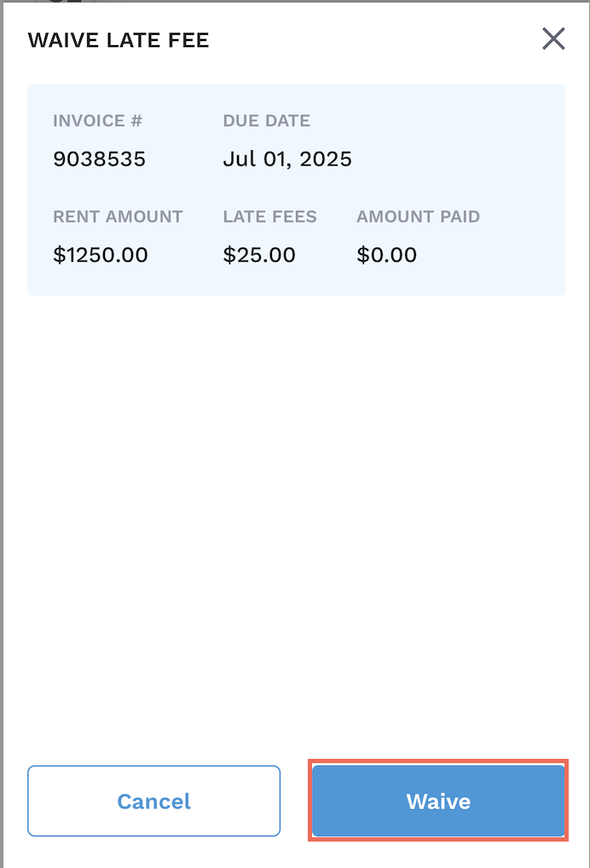
Task: Click empty card area right of $0.00
Action: coord(495,254)
